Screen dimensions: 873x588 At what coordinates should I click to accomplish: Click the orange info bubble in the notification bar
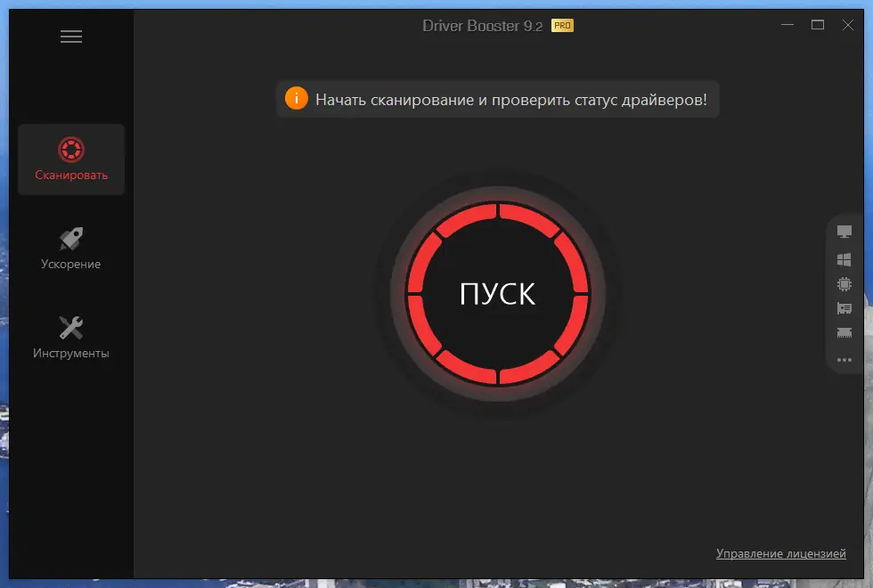pyautogui.click(x=296, y=99)
